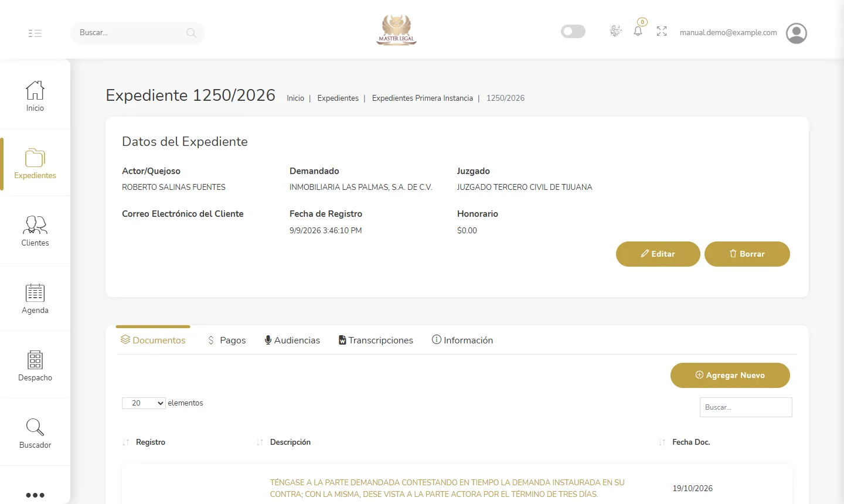
Task: Open the theme customizer icon
Action: tap(615, 31)
